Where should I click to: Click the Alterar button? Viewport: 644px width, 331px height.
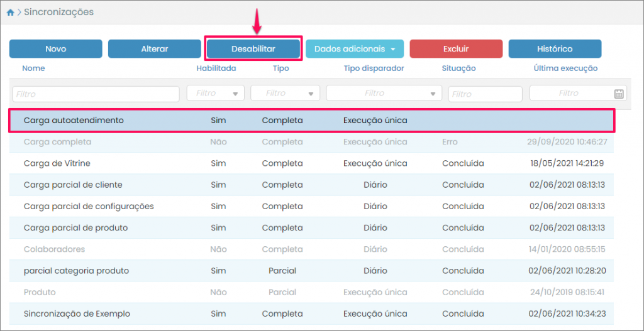(154, 49)
